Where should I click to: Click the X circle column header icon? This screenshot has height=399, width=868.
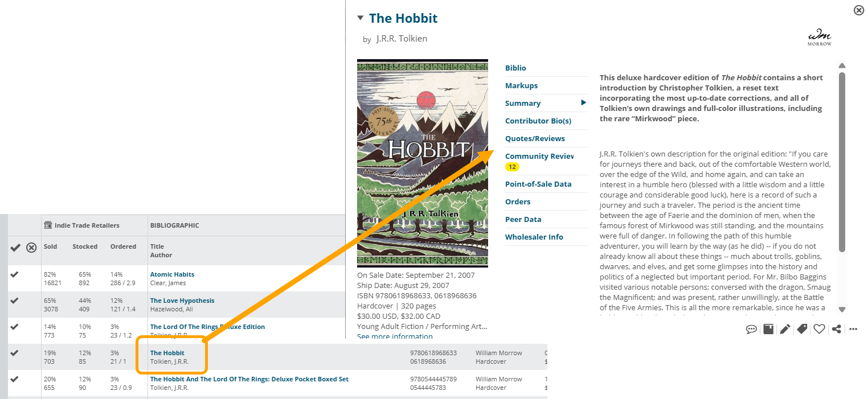click(x=32, y=247)
